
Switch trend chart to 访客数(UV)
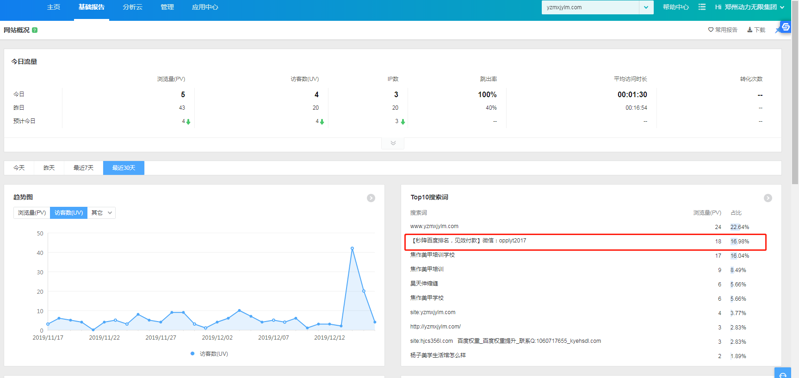point(69,213)
